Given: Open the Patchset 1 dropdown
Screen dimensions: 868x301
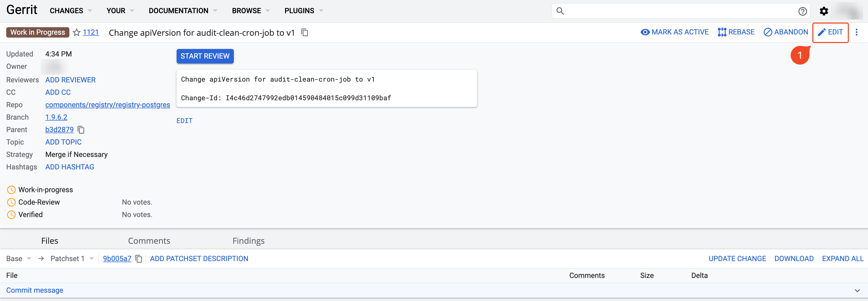Looking at the screenshot, I should click(72, 259).
